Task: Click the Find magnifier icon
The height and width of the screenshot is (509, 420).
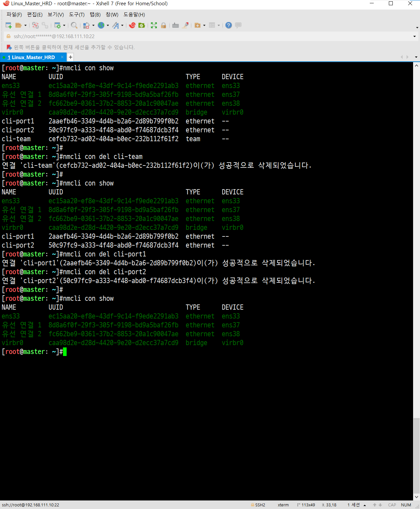Action: tap(74, 25)
